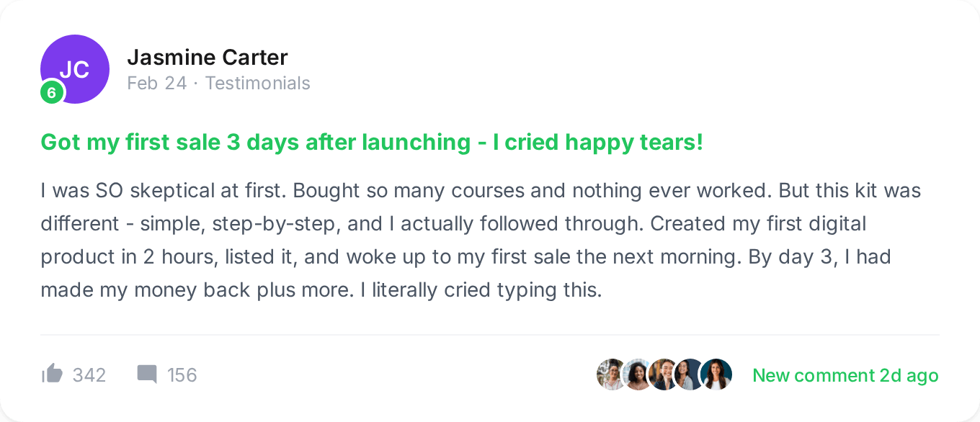Screen dimensions: 980x422
Task: Click the post text line starting 'I was SO skeptical'
Action: point(481,191)
